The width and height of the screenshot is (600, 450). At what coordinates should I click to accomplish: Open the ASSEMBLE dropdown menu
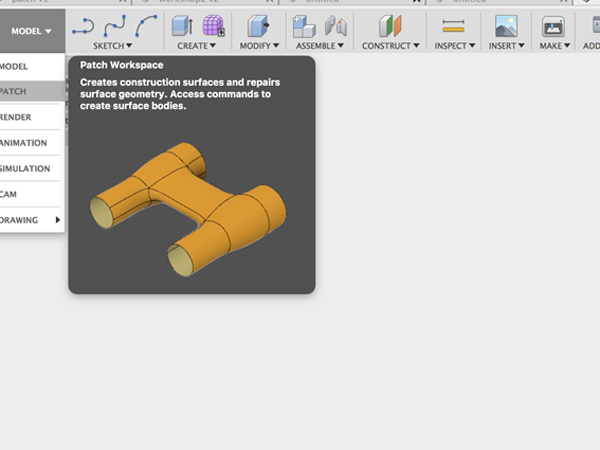coord(320,46)
